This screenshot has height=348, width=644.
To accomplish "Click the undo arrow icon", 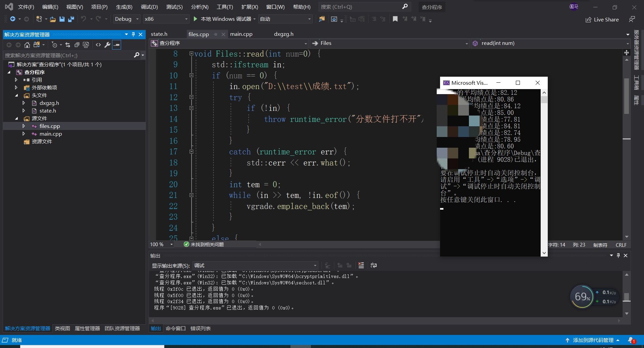I will coord(84,19).
